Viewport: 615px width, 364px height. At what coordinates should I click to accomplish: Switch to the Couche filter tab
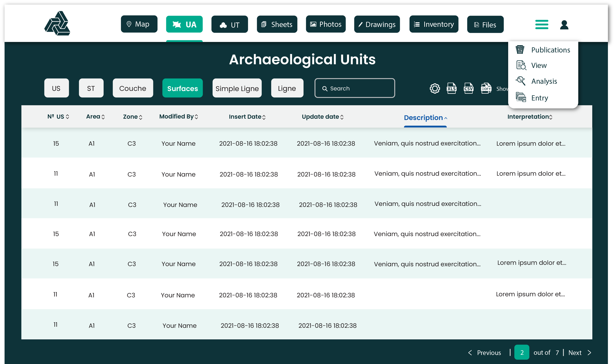(133, 88)
